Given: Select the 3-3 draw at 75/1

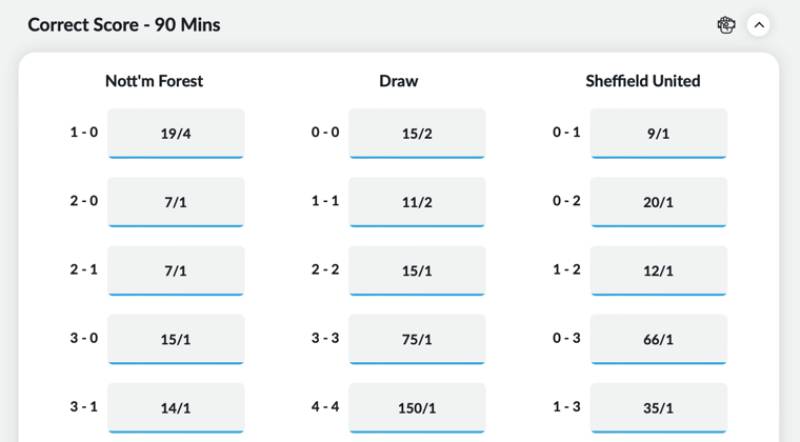Looking at the screenshot, I should [x=417, y=339].
